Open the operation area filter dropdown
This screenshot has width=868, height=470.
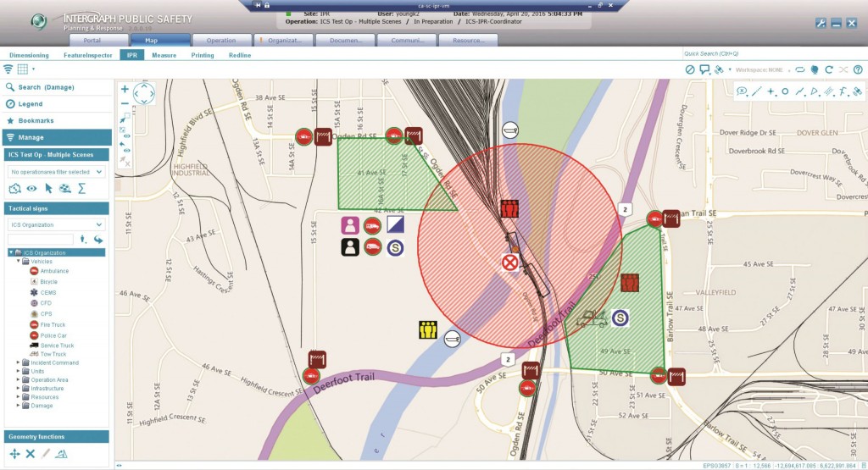56,172
